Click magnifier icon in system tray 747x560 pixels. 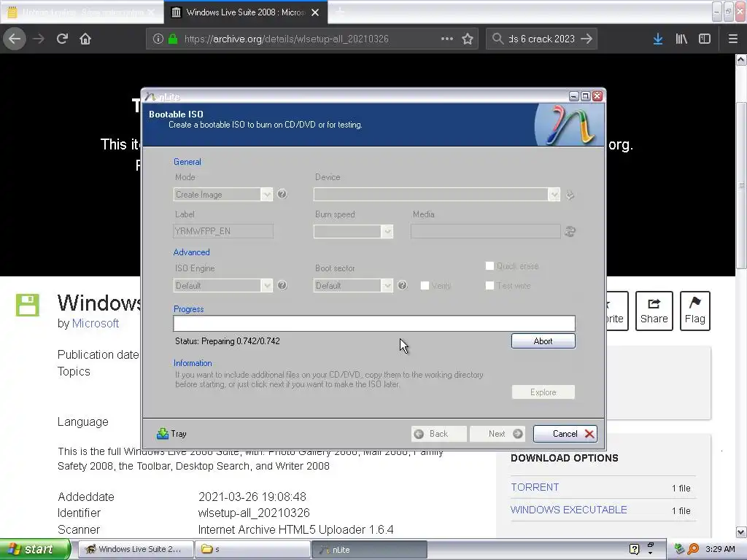[x=694, y=549]
